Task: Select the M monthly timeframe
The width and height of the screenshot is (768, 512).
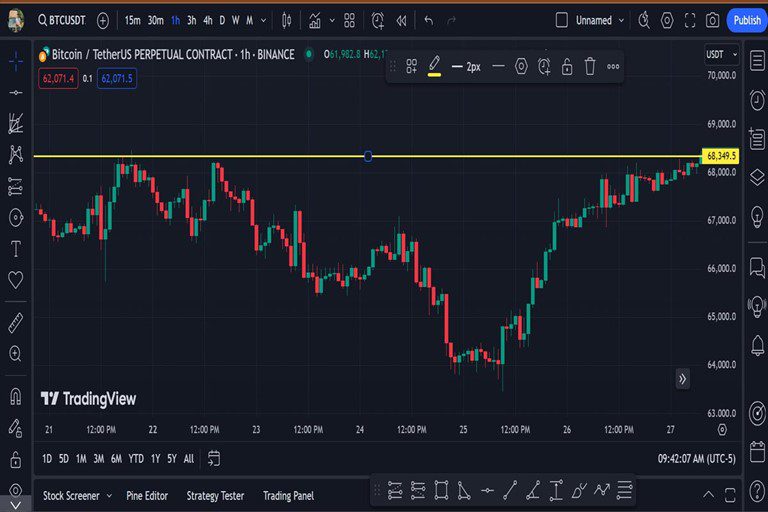Action: [x=249, y=20]
